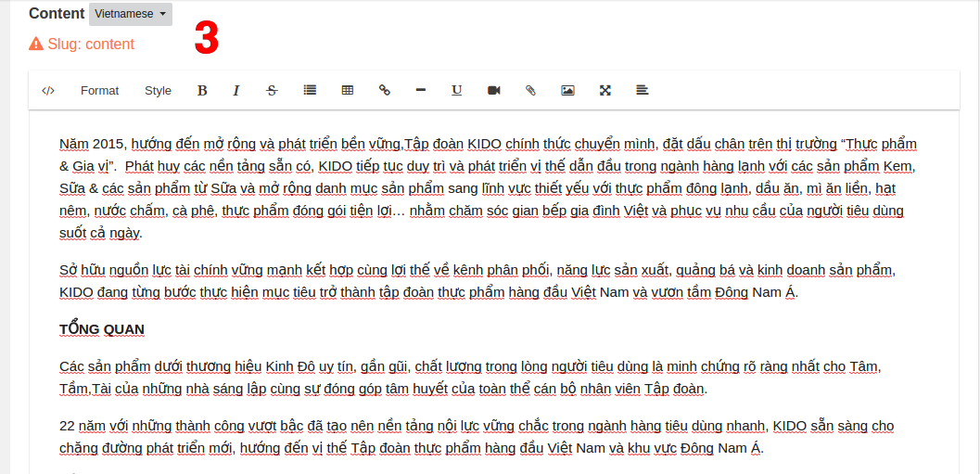Viewport: 980px width, 474px height.
Task: Insert a horizontal rule line
Action: (421, 91)
